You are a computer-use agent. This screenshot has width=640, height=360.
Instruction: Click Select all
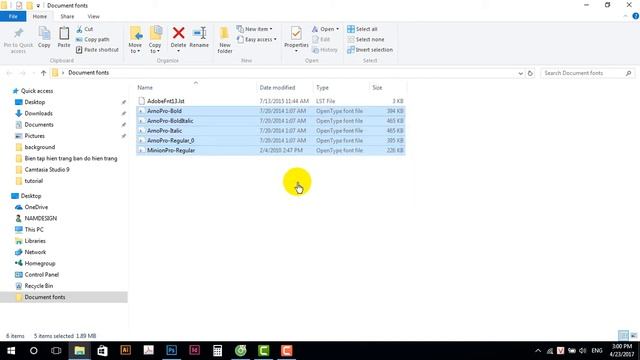(x=362, y=29)
